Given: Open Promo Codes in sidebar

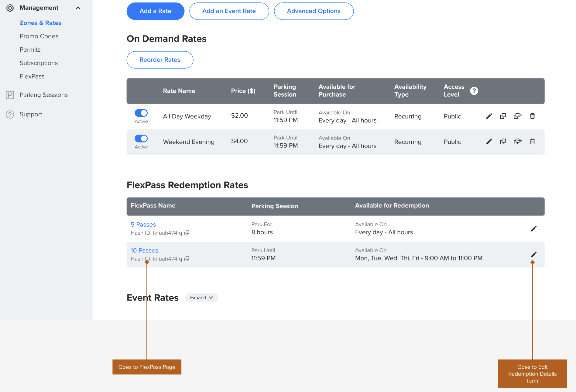Looking at the screenshot, I should 39,36.
